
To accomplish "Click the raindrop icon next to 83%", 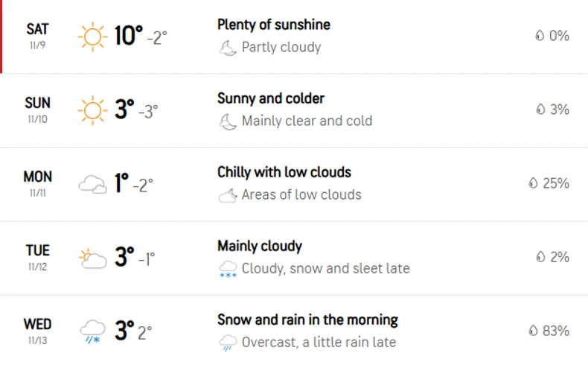I will pyautogui.click(x=532, y=331).
